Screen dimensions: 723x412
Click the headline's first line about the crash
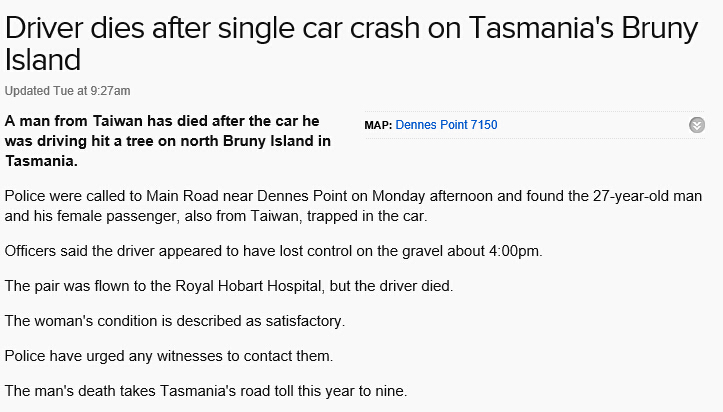point(350,28)
